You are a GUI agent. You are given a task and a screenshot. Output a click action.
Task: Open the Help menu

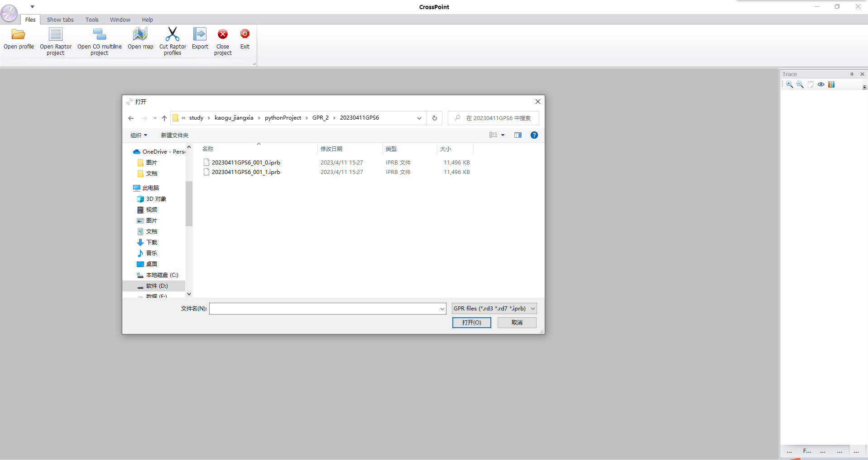(148, 19)
